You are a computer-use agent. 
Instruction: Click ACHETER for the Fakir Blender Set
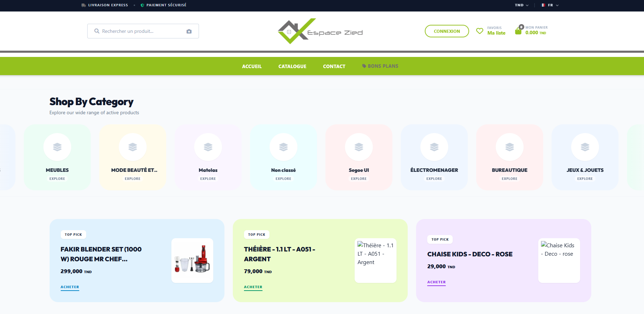pyautogui.click(x=70, y=287)
